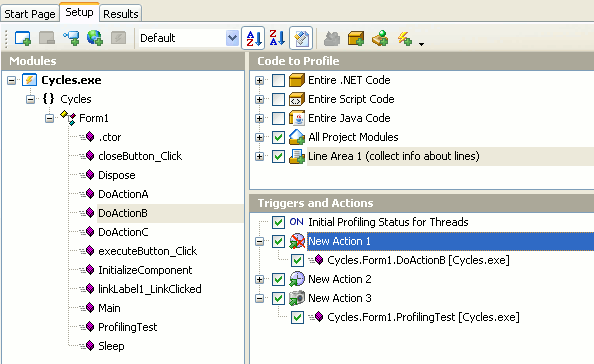Uncheck Cycles.Form1.ProfilingTest trigger checkbox
The image size is (594, 364).
coord(297,317)
